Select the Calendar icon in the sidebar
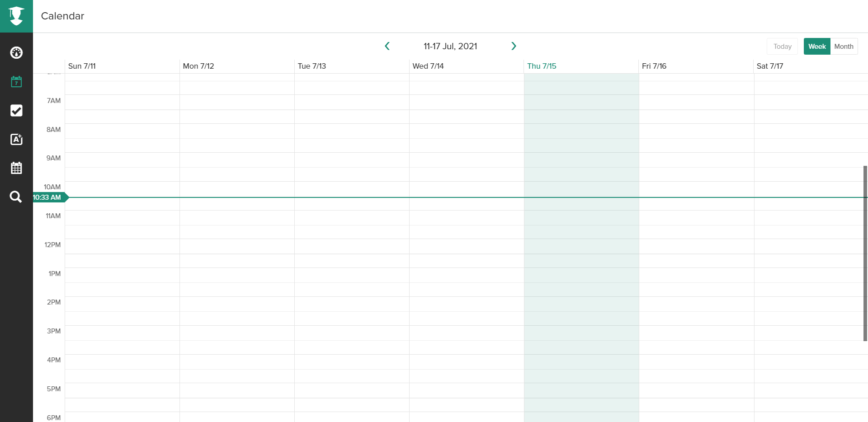The height and width of the screenshot is (422, 868). [16, 82]
